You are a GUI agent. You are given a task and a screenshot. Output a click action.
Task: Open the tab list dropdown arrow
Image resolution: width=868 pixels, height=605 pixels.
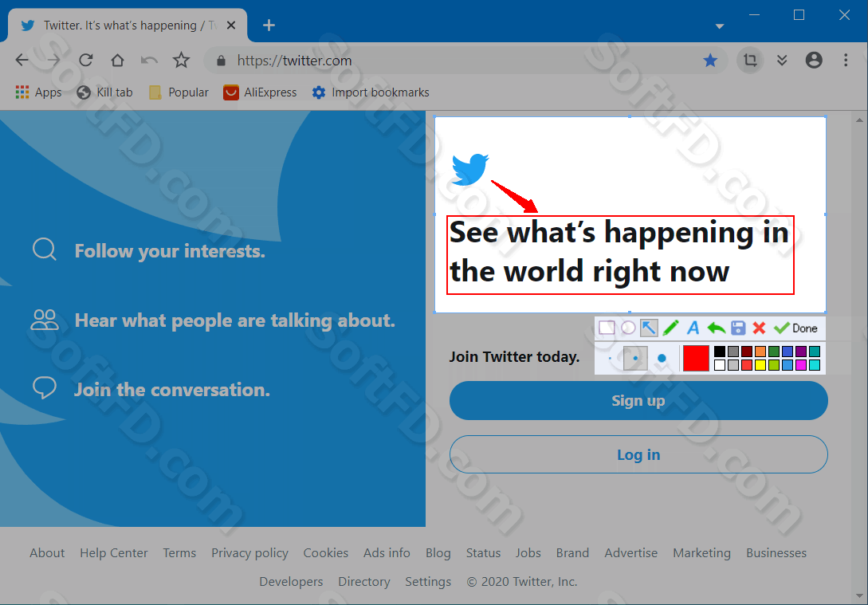[x=720, y=26]
